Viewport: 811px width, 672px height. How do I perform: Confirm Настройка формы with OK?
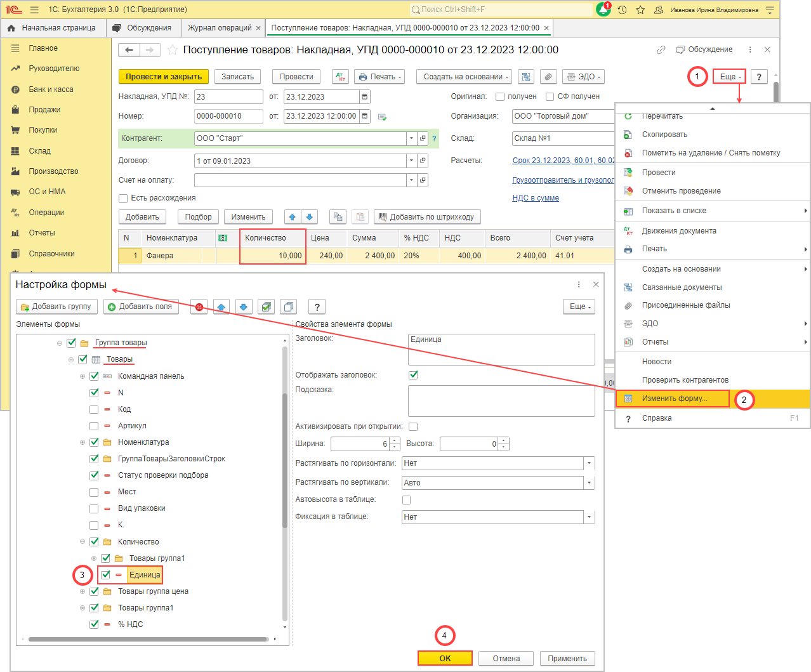(445, 659)
